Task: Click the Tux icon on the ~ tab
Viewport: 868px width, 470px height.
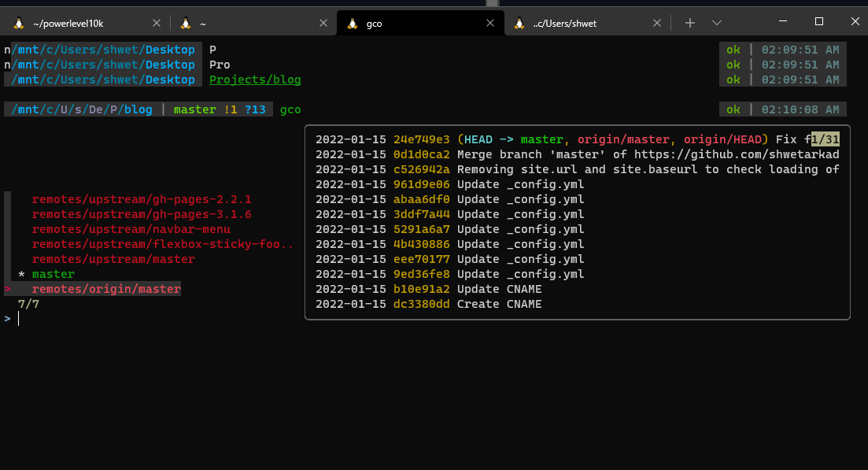Action: (186, 23)
